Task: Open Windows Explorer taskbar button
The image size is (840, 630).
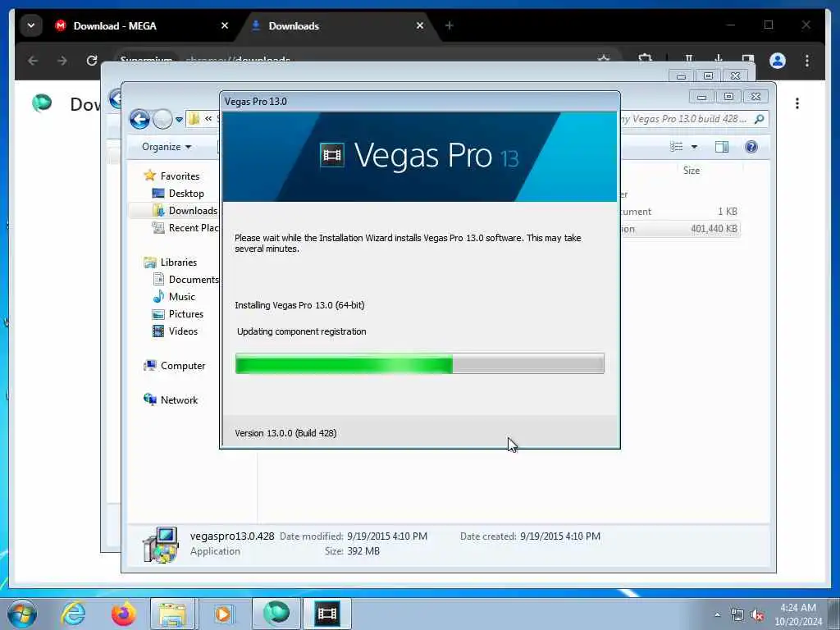Action: [172, 614]
